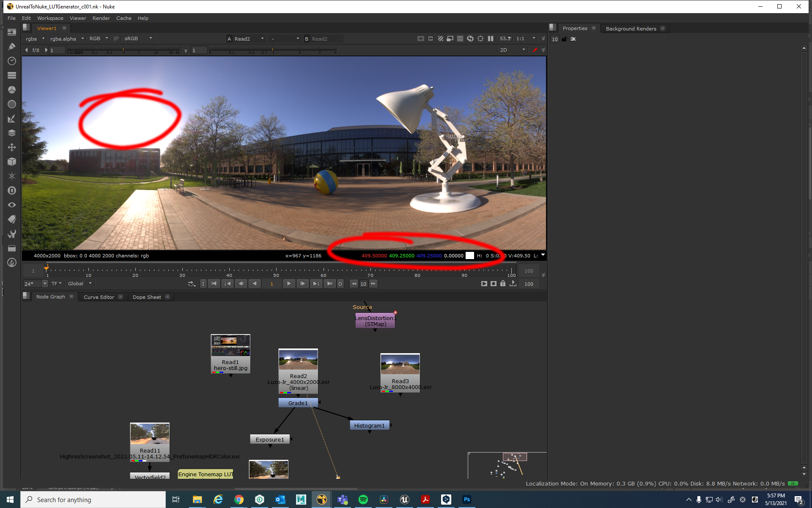Image resolution: width=812 pixels, height=508 pixels.
Task: Open the Global frame range dropdown
Action: (79, 284)
